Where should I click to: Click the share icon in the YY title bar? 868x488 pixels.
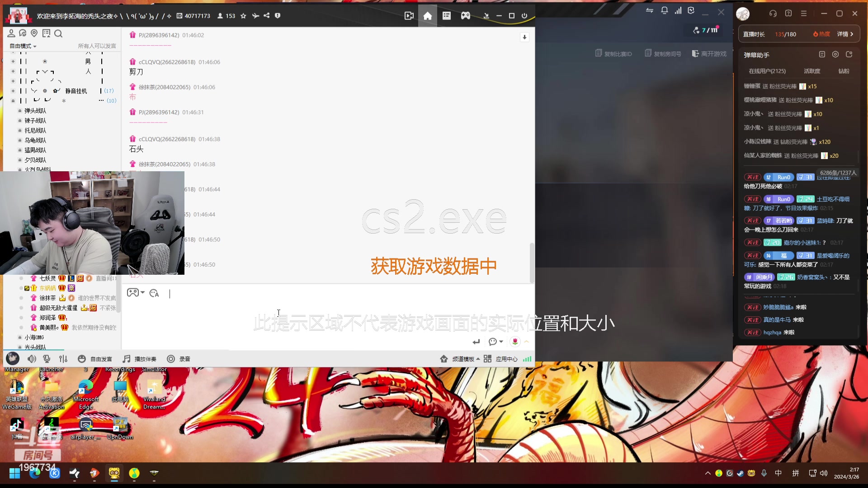coord(267,16)
